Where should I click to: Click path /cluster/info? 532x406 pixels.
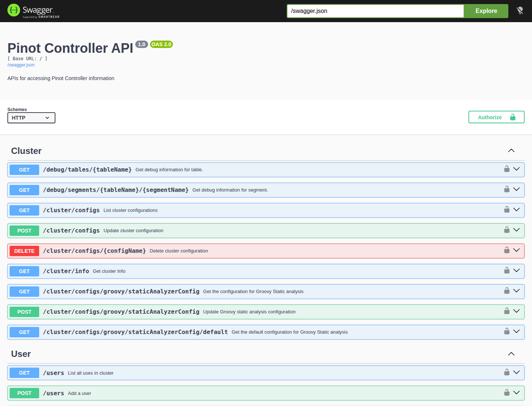pos(66,271)
